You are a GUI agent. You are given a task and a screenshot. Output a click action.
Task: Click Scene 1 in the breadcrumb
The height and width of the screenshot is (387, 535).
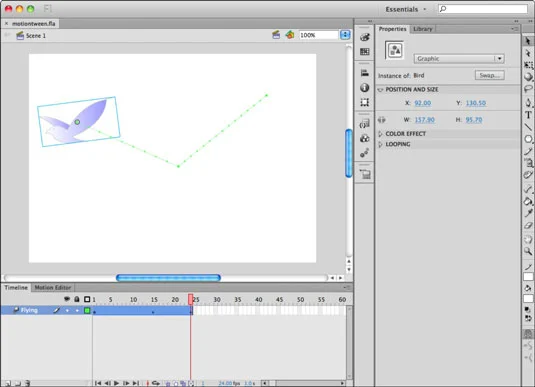35,35
